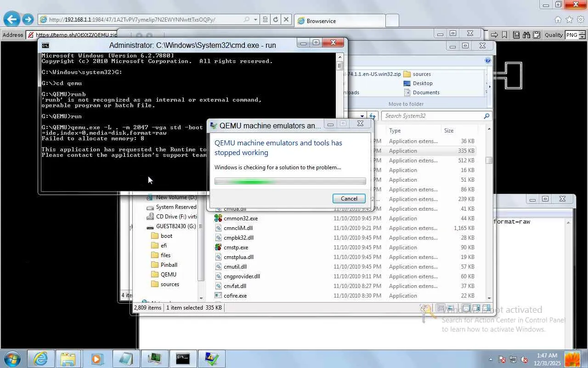
Task: Click the cmd.exe title bar icon
Action: click(45, 45)
